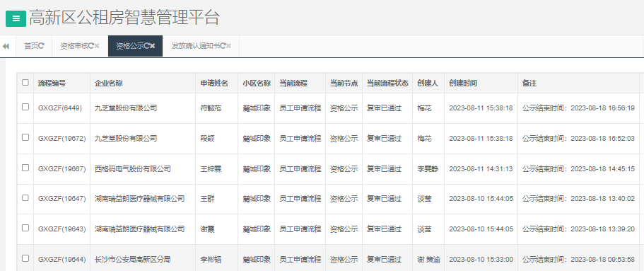644x271 pixels.
Task: Click remark 公示结束时间: 2023-08-18 16:56:19
Action: pyautogui.click(x=578, y=108)
